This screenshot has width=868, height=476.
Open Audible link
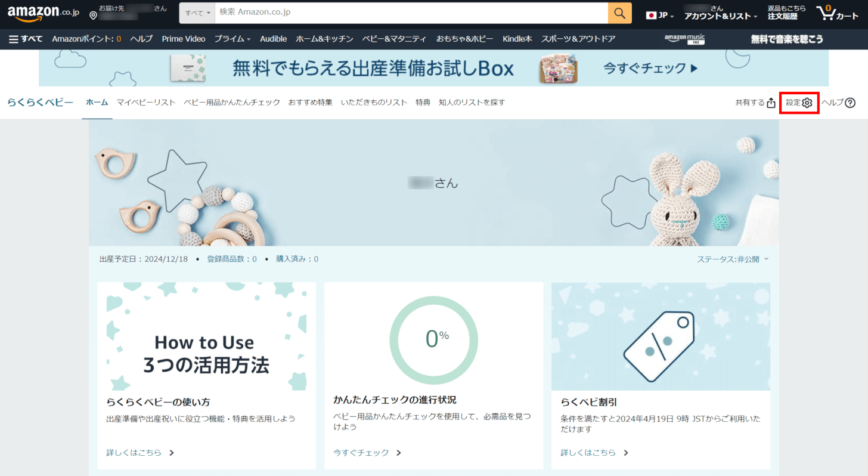point(273,39)
